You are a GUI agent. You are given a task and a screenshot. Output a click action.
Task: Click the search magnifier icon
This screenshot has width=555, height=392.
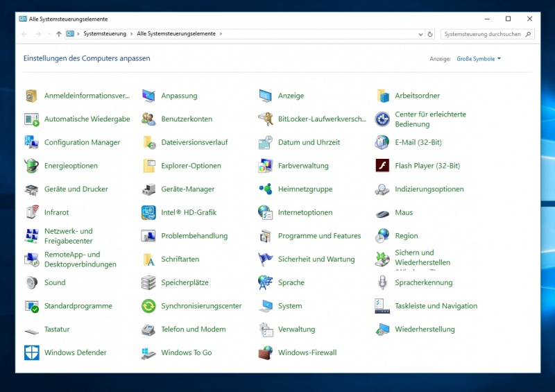pyautogui.click(x=528, y=35)
